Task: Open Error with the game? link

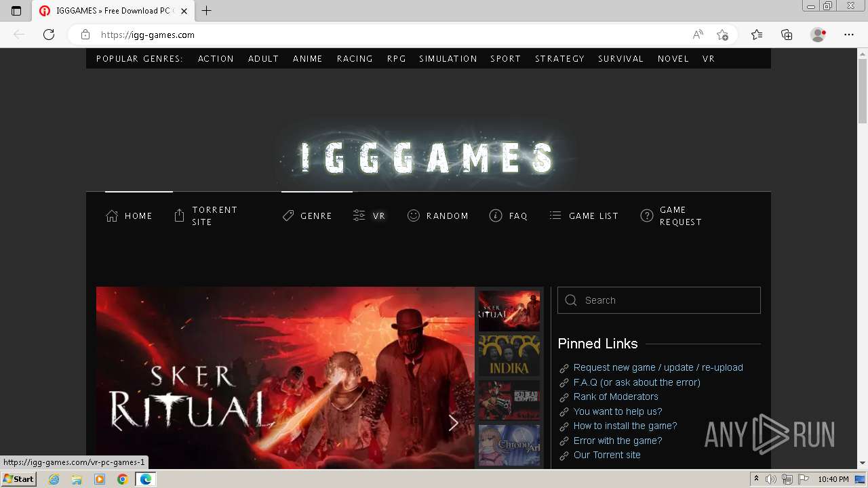Action: [x=618, y=441]
